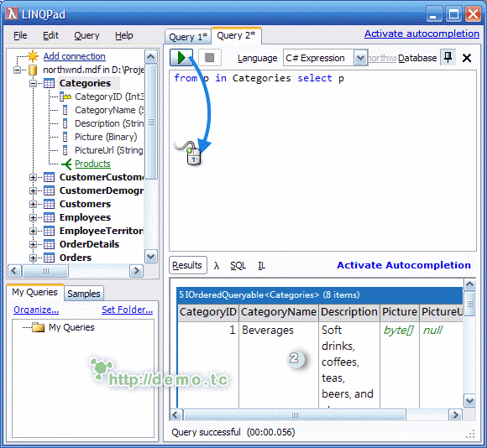This screenshot has width=487, height=448.
Task: Click the Picture column icon
Action: 65,137
